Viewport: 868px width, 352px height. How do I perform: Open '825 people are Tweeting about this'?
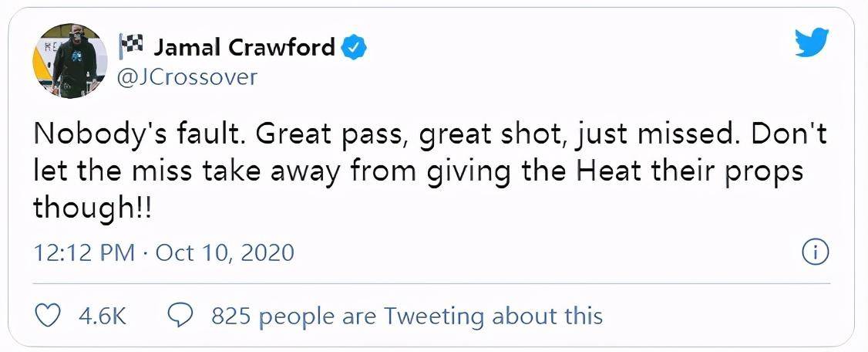click(x=407, y=316)
